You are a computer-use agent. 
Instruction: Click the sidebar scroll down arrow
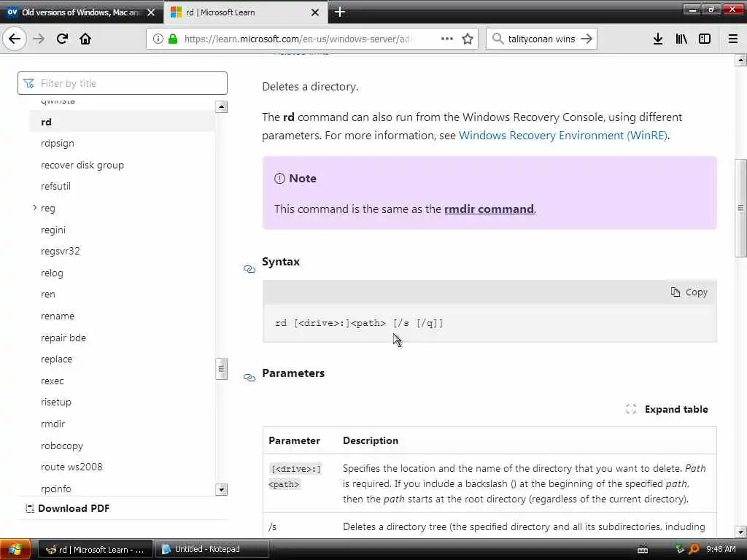pos(221,489)
